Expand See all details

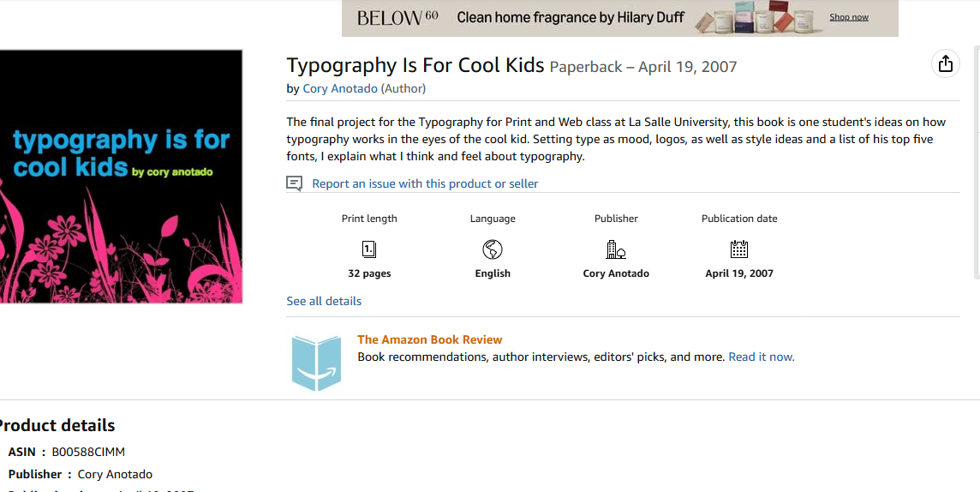tap(324, 302)
